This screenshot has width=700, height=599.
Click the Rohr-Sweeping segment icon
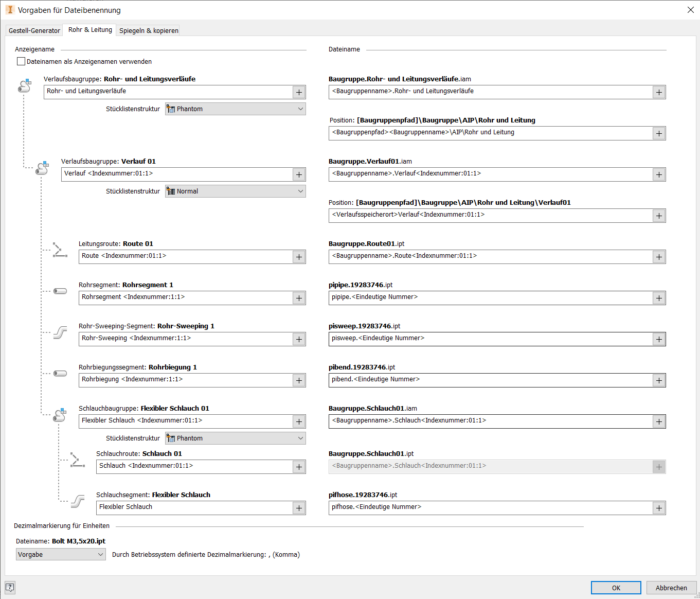(x=60, y=332)
